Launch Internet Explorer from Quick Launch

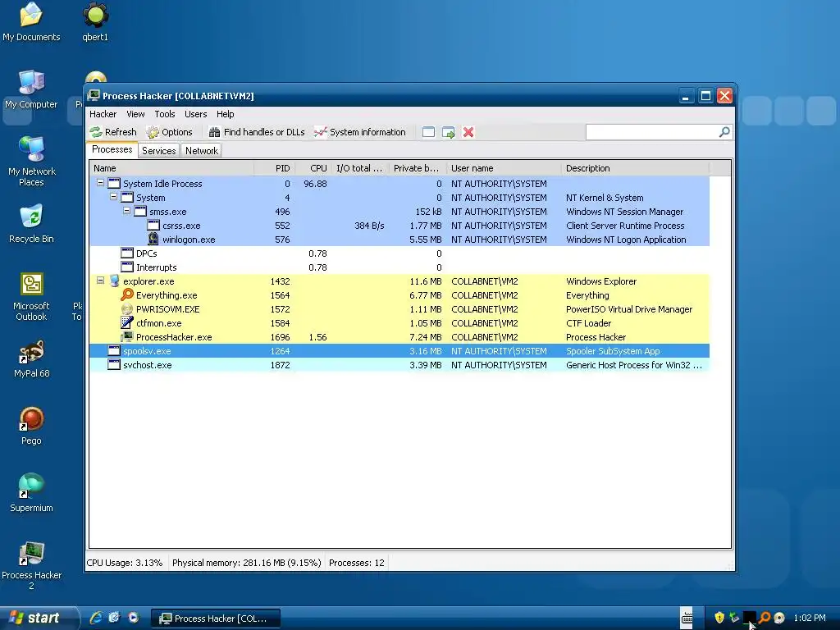tap(95, 618)
